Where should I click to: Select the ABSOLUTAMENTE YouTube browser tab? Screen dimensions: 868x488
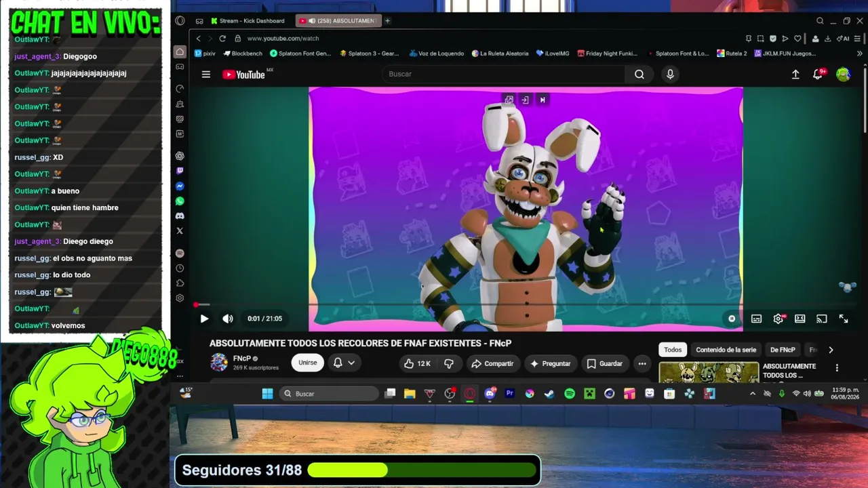(338, 21)
